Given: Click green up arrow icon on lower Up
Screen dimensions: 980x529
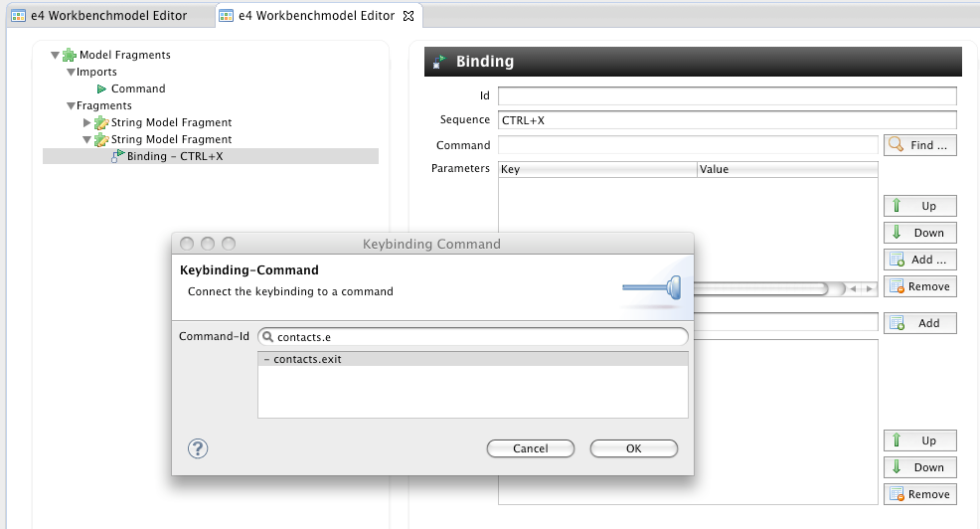Looking at the screenshot, I should 897,441.
